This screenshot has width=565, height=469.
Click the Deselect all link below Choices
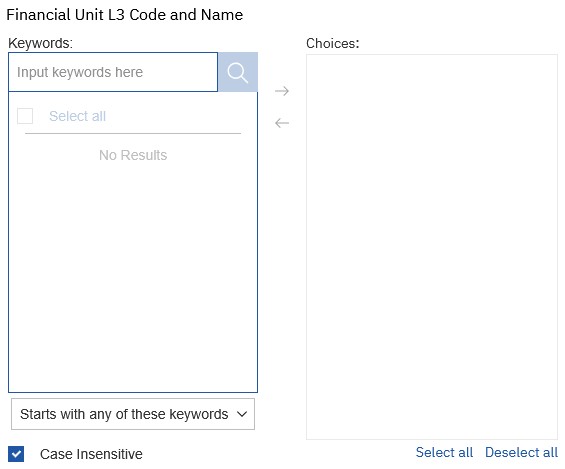521,452
